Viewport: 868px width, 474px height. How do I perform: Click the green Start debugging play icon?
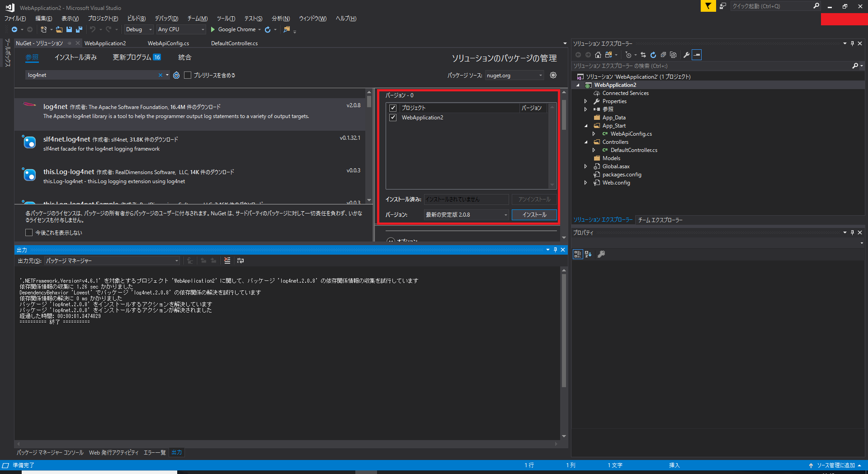pyautogui.click(x=212, y=29)
